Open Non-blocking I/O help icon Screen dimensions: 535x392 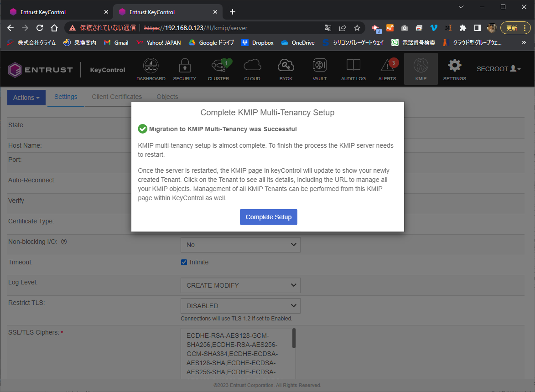(64, 242)
